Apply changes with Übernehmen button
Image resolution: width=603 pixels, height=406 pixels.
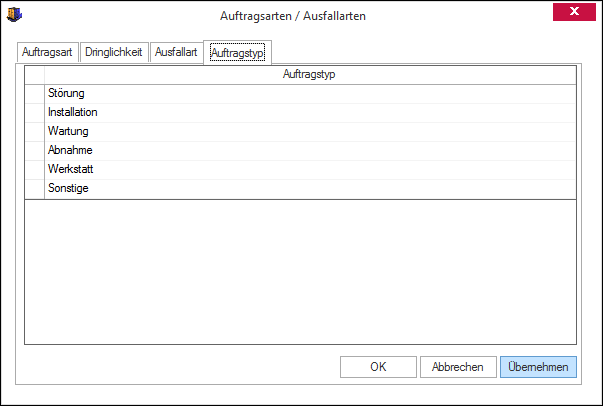538,367
